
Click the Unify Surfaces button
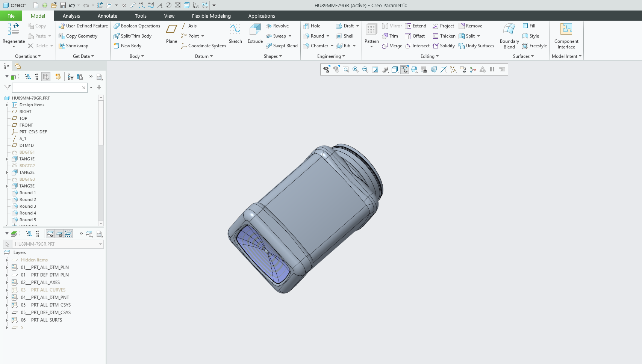(x=476, y=46)
